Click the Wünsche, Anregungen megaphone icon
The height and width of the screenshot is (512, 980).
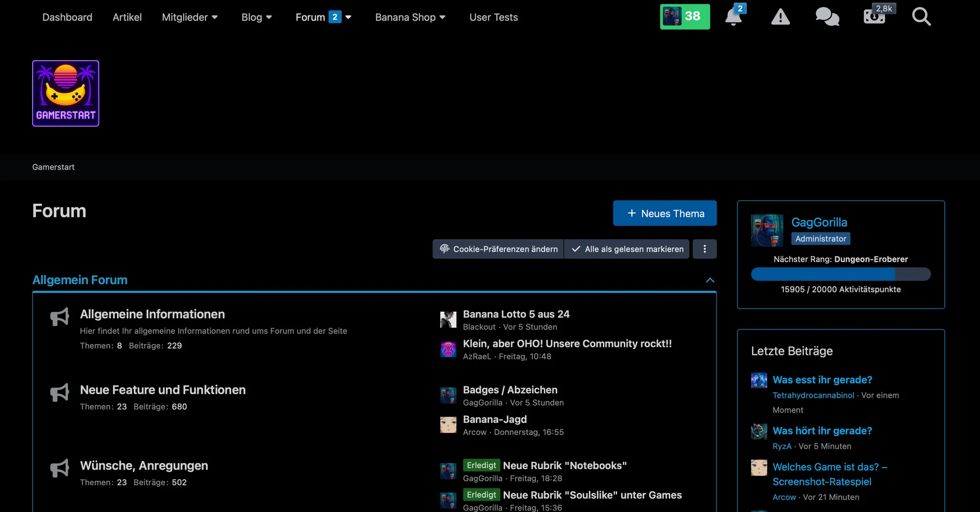click(x=60, y=468)
